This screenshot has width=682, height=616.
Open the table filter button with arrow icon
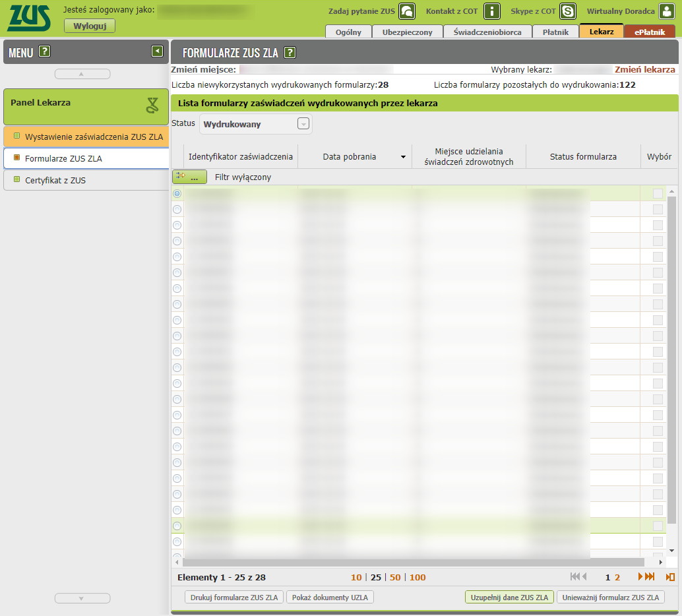190,177
